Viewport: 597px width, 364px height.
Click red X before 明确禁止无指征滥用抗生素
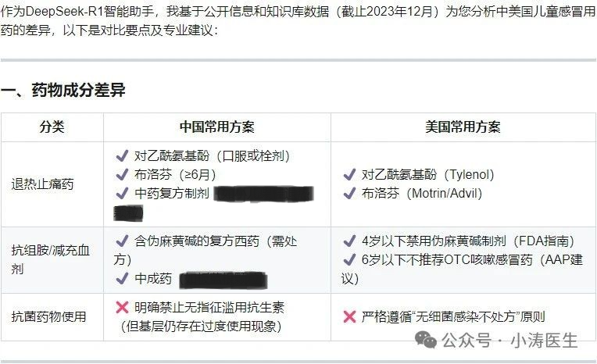coord(122,307)
